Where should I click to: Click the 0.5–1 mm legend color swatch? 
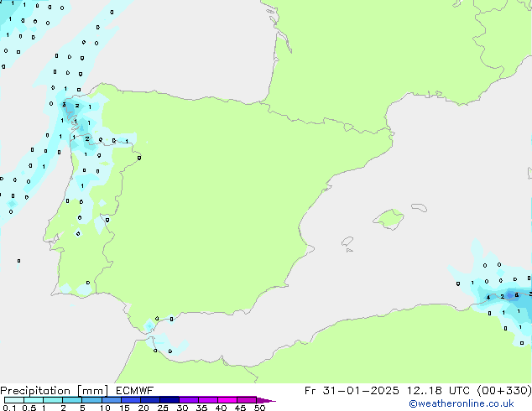34,400
